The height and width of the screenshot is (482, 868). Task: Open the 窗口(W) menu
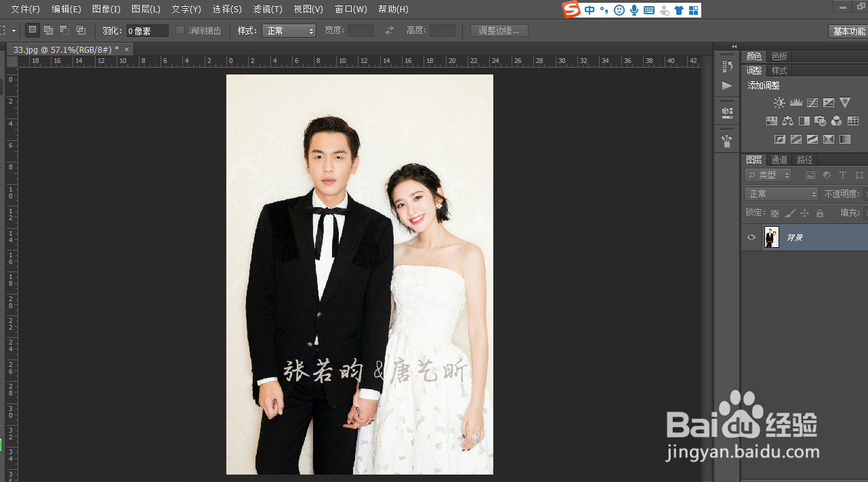click(351, 9)
